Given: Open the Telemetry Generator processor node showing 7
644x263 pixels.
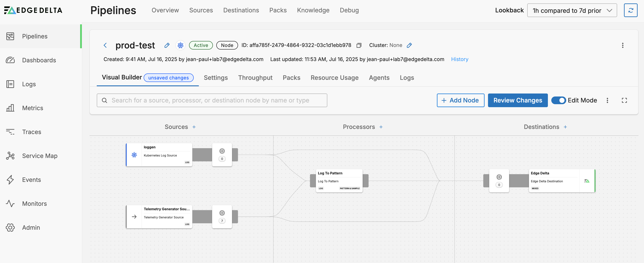Looking at the screenshot, I should [222, 217].
